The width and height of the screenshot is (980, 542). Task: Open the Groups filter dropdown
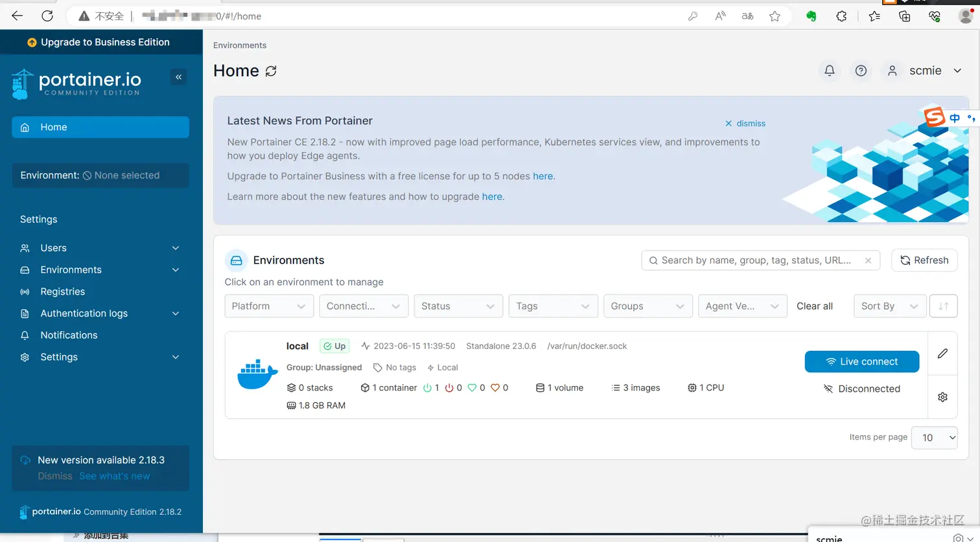648,306
